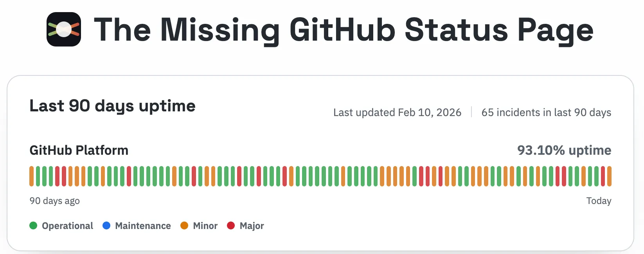Select the last uptime bar for Today
Viewport: 644px width, 254px height.
point(610,175)
